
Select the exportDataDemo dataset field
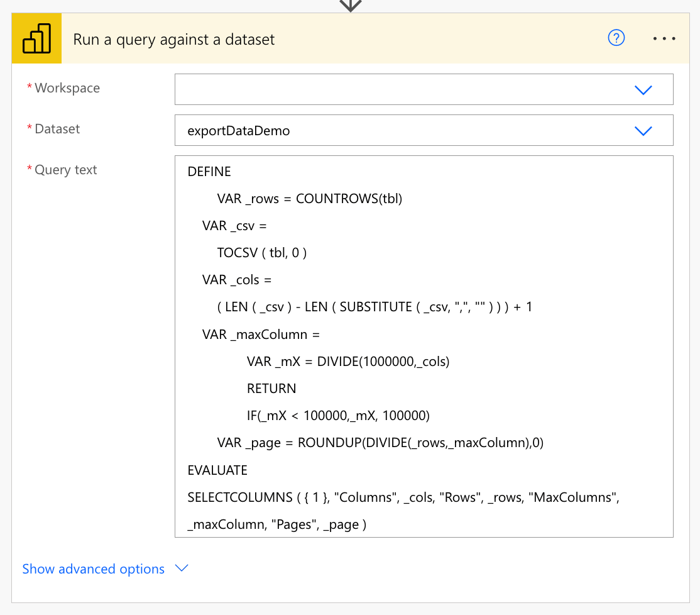(x=424, y=130)
